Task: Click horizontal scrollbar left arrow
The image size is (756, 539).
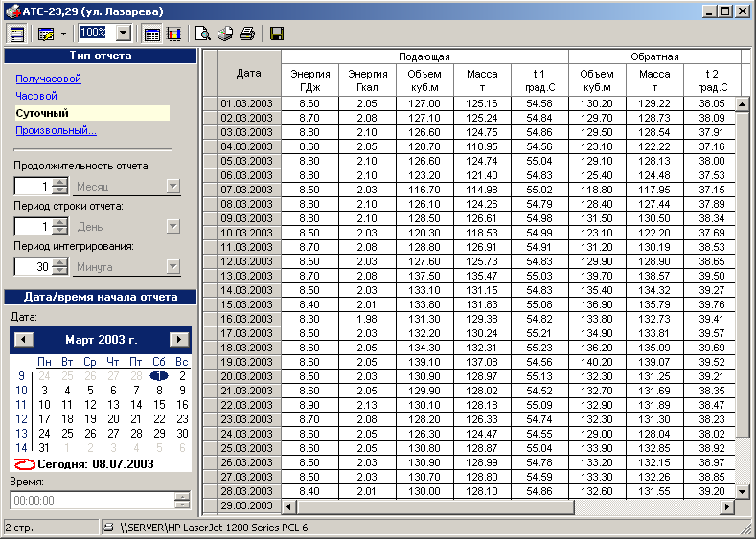Action: coord(288,506)
